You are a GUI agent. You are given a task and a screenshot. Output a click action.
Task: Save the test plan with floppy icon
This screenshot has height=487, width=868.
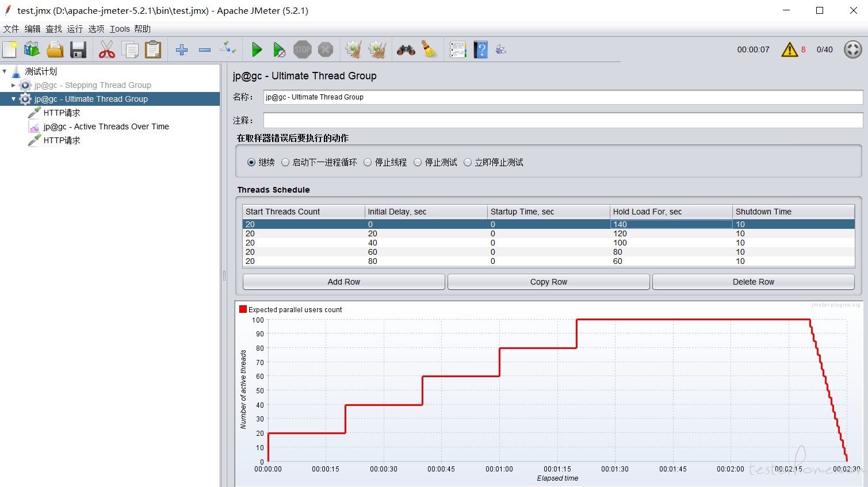click(x=78, y=50)
